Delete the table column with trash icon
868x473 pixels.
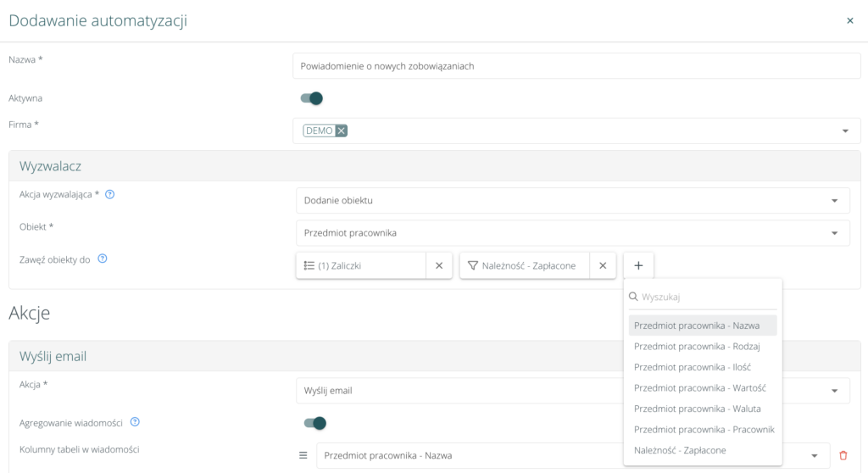point(843,456)
